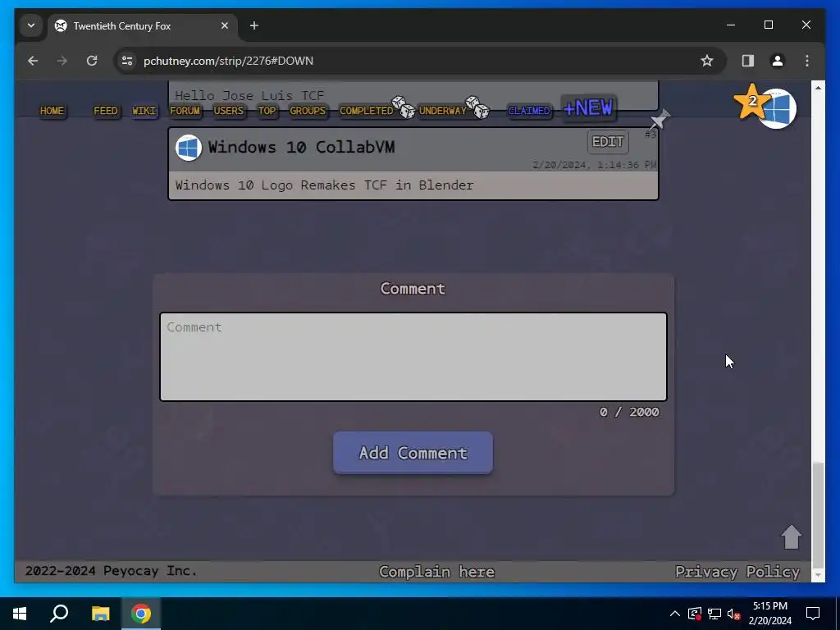Click the browser address bar URL
840x630 pixels.
(228, 61)
